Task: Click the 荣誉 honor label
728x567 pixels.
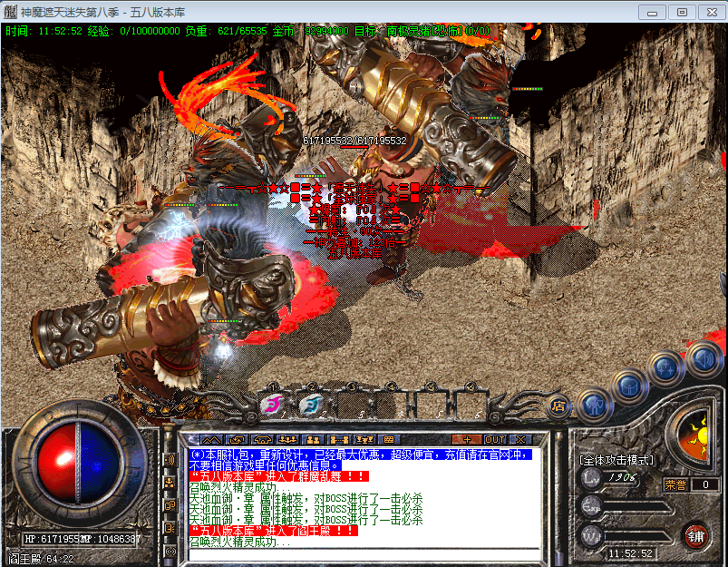Action: [x=675, y=484]
